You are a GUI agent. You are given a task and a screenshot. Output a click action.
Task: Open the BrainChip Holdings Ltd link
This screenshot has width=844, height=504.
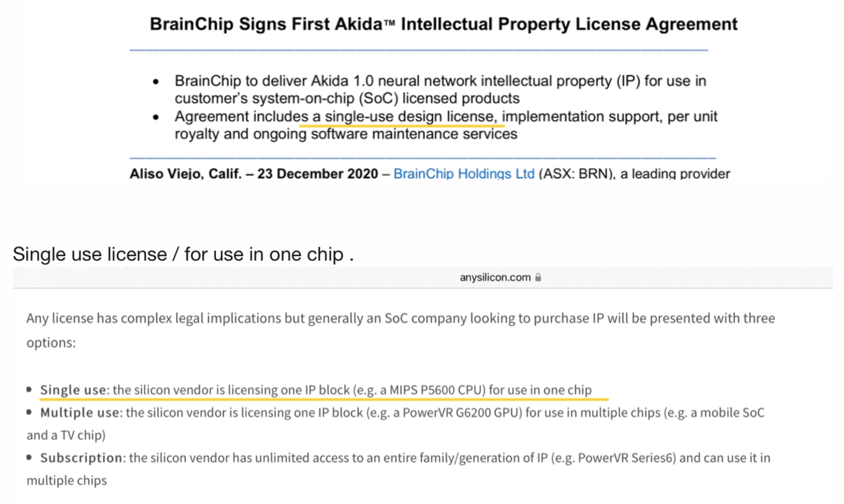pyautogui.click(x=464, y=173)
